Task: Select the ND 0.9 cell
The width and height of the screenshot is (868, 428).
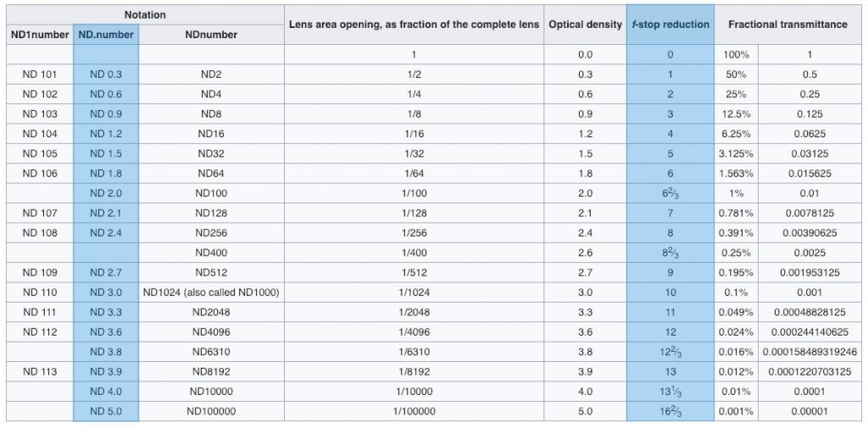Action: click(x=106, y=114)
